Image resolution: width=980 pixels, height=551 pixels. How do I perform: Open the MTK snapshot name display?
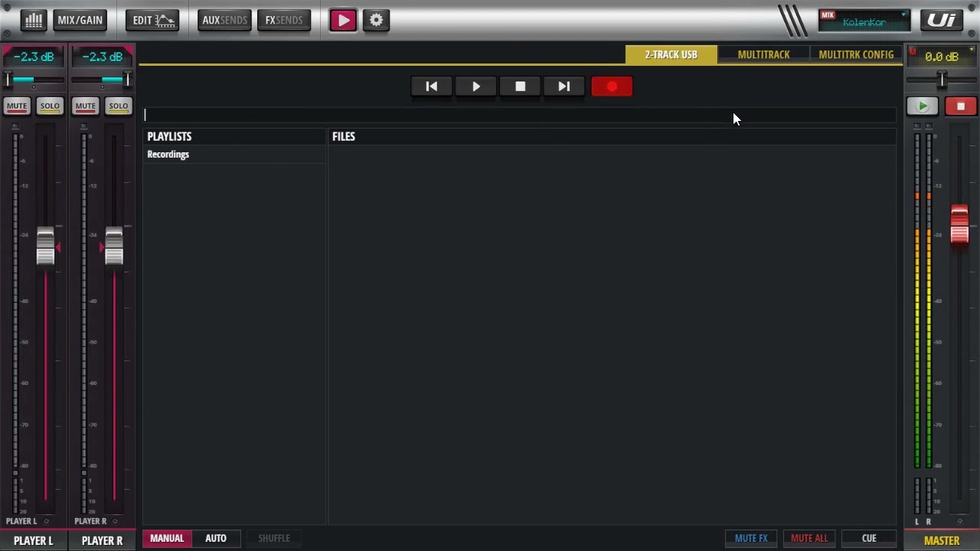[x=864, y=21]
